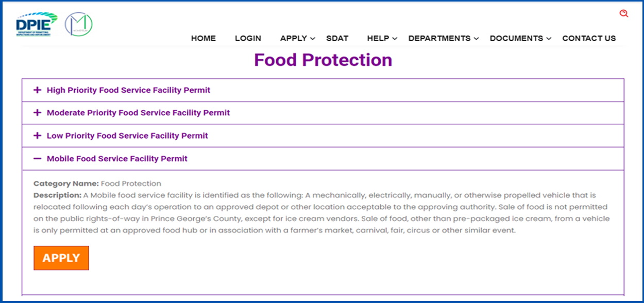This screenshot has width=644, height=303.
Task: Open the red search icon
Action: click(x=624, y=14)
